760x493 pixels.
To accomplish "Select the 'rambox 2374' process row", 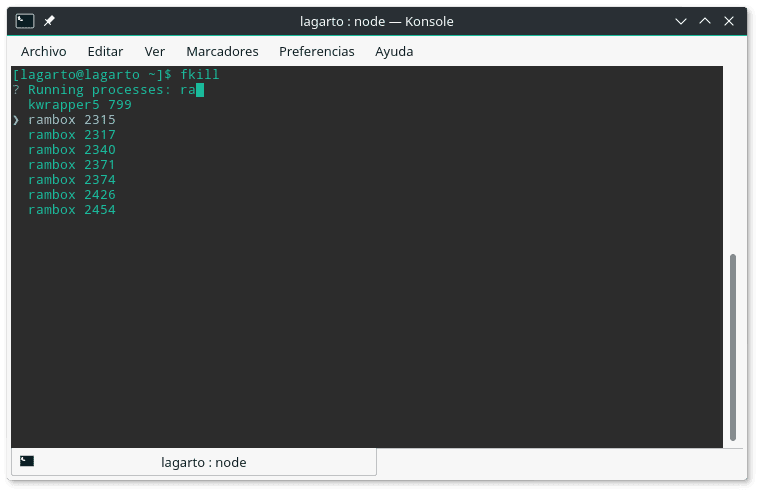I will coord(72,180).
